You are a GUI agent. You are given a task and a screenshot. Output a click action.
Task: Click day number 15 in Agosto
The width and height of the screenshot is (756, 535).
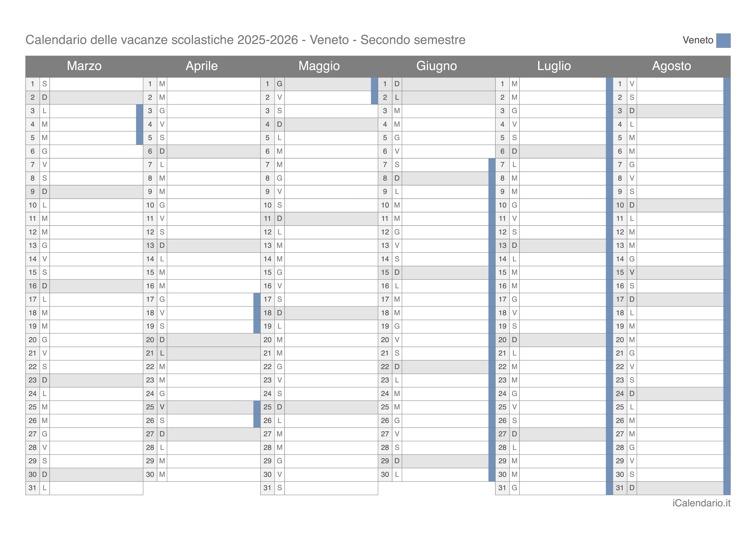(620, 272)
